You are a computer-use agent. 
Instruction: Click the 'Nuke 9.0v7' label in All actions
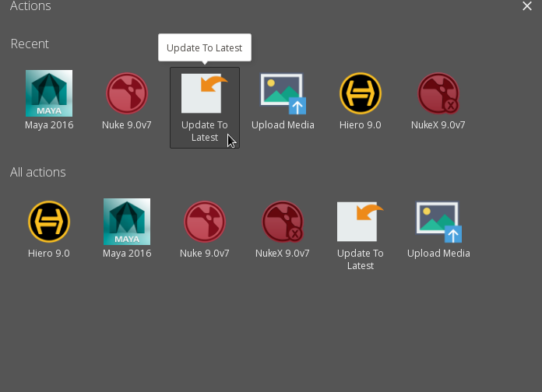205,254
